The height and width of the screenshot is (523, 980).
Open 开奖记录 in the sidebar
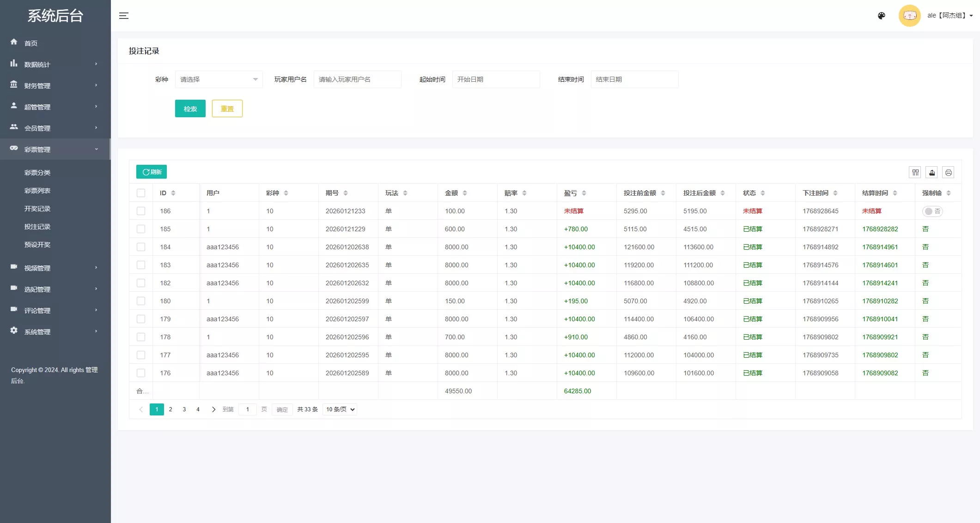click(x=37, y=209)
